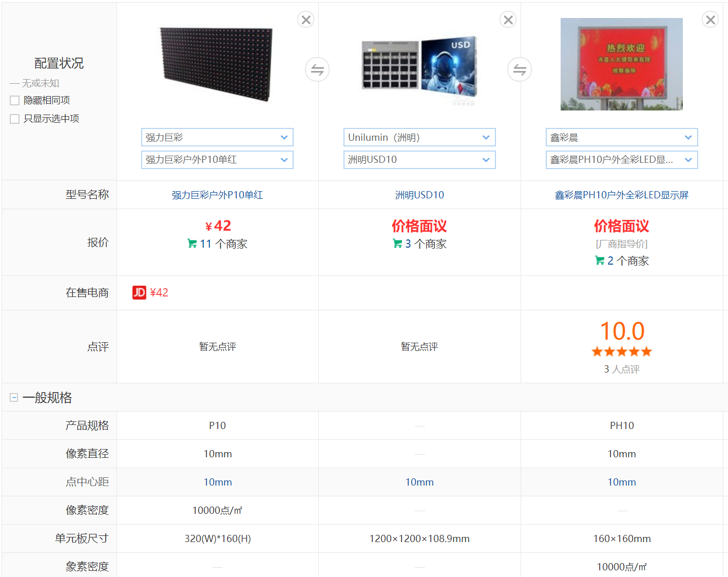Screen dimensions: 728x577
Task: Open the 强力巨彩户外P10单红 model dropdown
Action: [x=217, y=160]
